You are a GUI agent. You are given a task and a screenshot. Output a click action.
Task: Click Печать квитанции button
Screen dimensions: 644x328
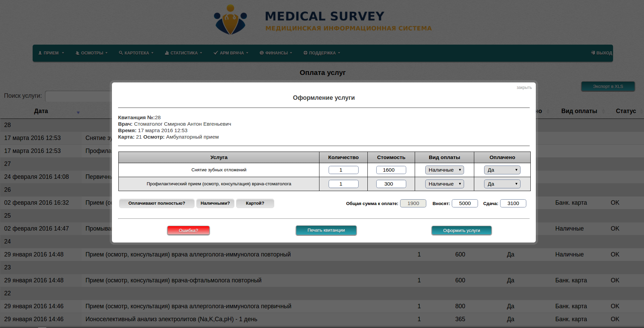click(x=326, y=230)
